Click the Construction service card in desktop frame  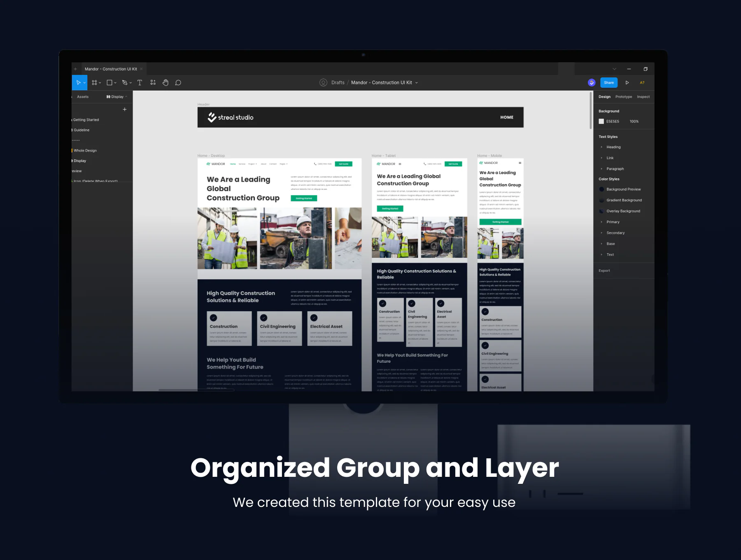coord(229,329)
